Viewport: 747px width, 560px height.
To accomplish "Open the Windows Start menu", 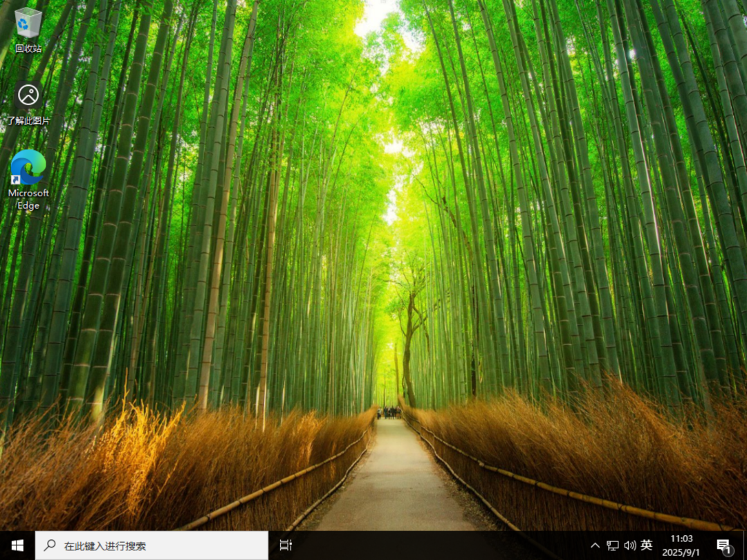I will click(17, 545).
